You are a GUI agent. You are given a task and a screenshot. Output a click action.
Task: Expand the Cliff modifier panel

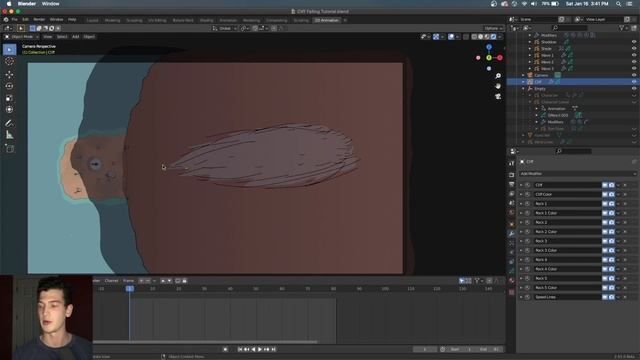(521, 185)
